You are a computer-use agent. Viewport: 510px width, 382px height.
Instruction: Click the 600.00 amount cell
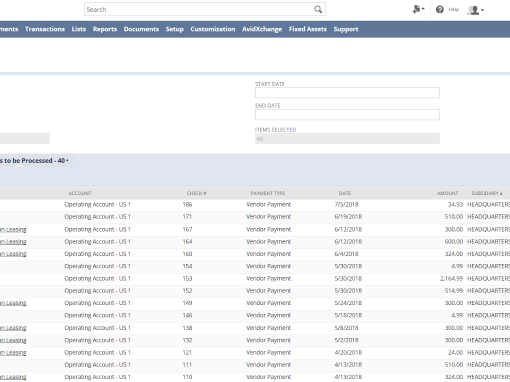click(x=454, y=242)
